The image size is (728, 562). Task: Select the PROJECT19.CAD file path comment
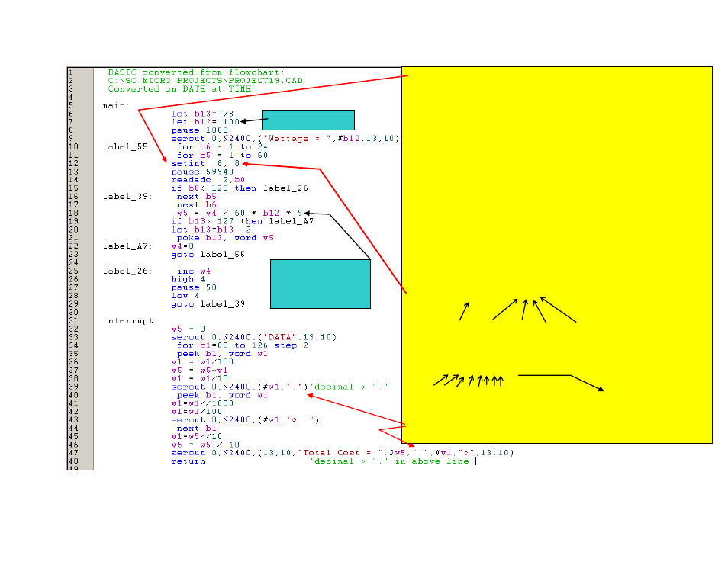tap(203, 81)
